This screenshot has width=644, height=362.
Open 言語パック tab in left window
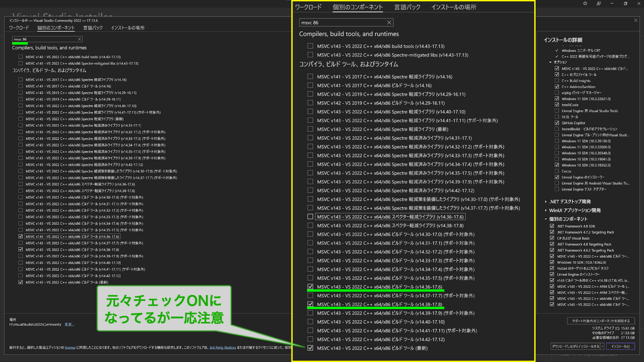pos(93,28)
